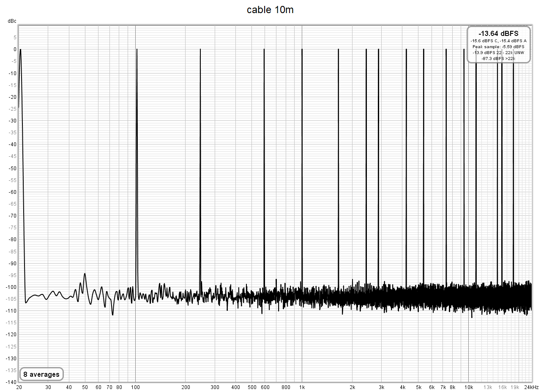Screen dimensions: 541x392
Task: Click the "24kHz" label on frequency axis
Action: point(532,387)
